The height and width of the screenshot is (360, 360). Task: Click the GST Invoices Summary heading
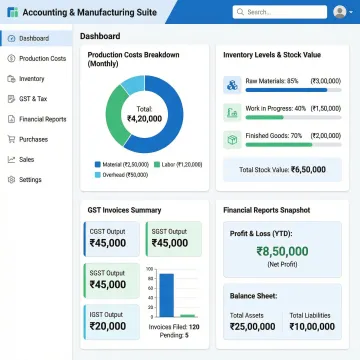pyautogui.click(x=124, y=210)
